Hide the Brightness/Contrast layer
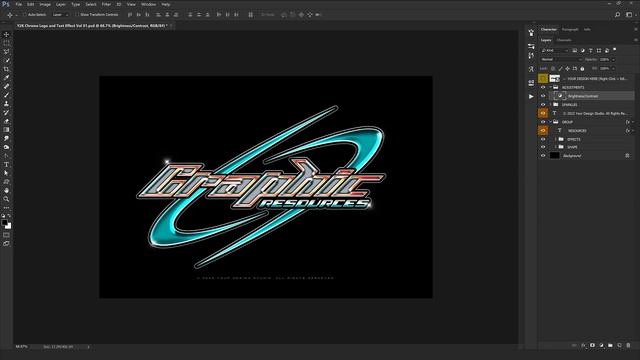Image resolution: width=640 pixels, height=360 pixels. pos(543,96)
